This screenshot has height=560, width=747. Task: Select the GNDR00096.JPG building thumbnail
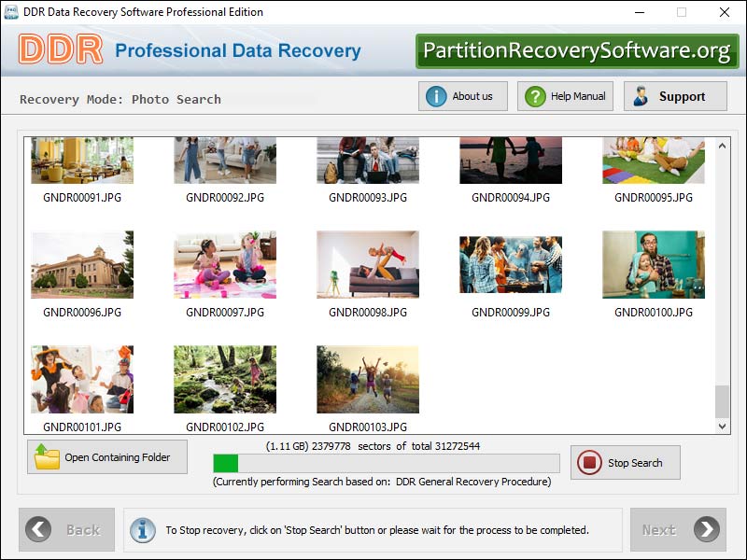(82, 265)
